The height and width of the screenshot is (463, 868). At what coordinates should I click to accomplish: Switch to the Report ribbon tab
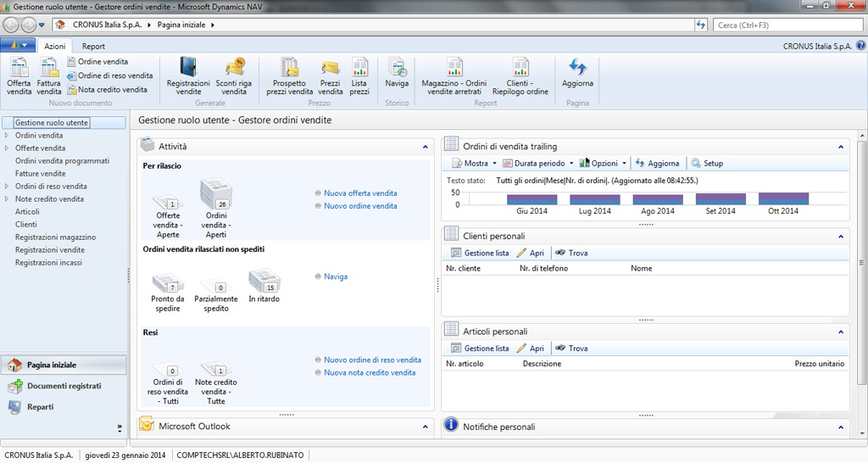coord(93,47)
